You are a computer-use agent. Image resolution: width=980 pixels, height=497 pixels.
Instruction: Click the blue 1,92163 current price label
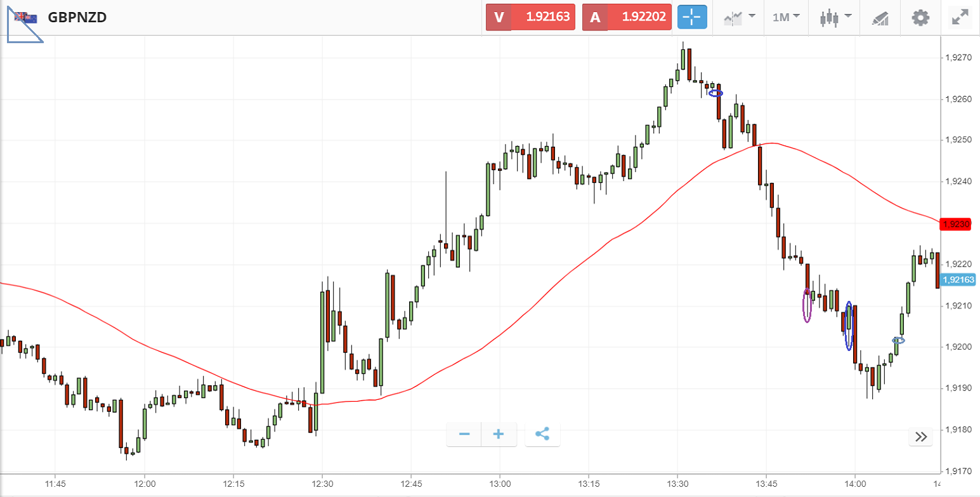958,279
